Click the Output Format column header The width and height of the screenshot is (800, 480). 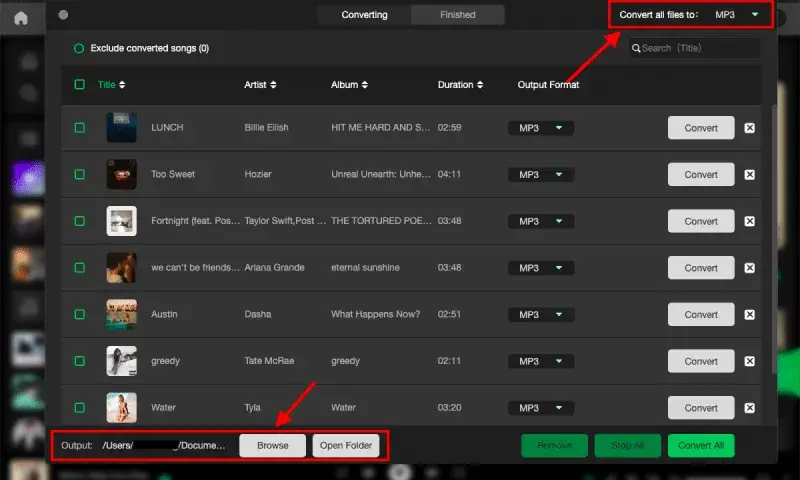coord(548,85)
